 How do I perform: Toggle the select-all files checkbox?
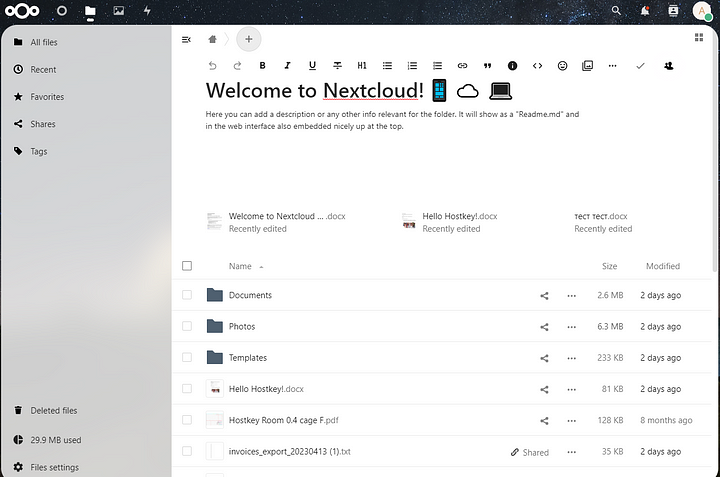187,266
